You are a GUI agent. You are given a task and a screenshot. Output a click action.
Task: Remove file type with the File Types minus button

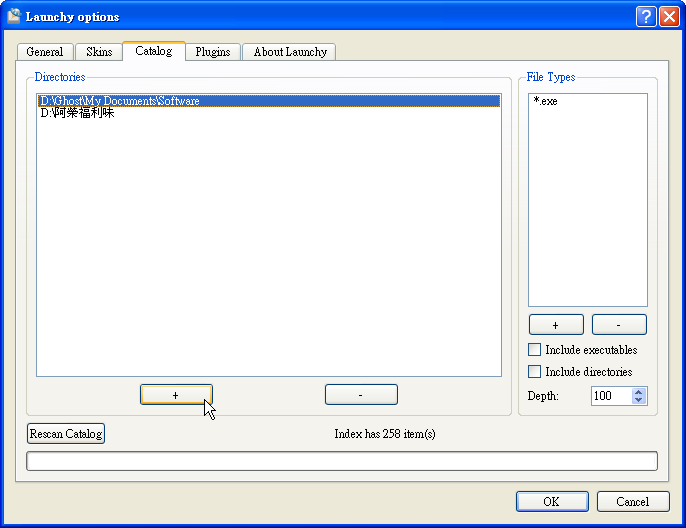pos(619,325)
